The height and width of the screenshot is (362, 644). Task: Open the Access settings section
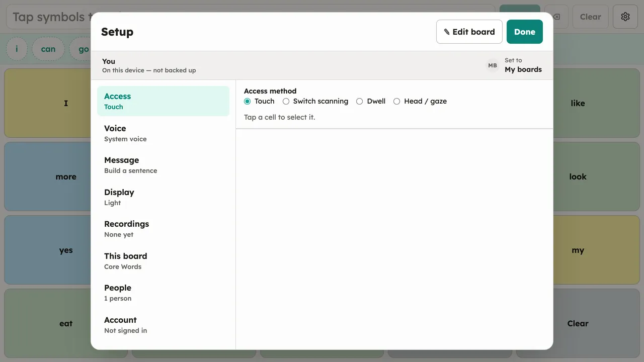(x=163, y=101)
